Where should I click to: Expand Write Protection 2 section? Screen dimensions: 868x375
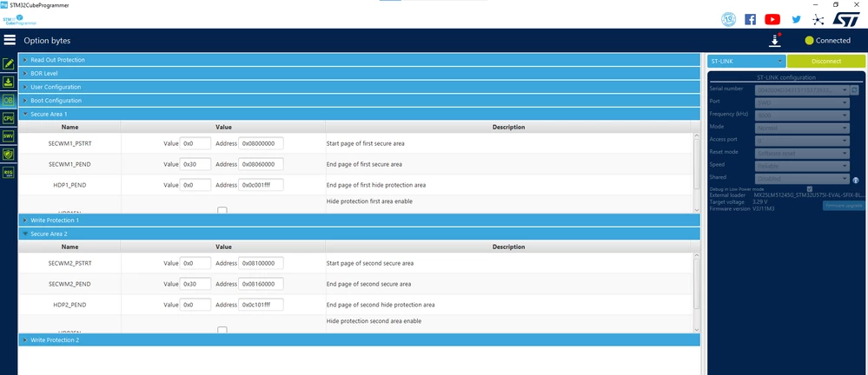pos(359,339)
